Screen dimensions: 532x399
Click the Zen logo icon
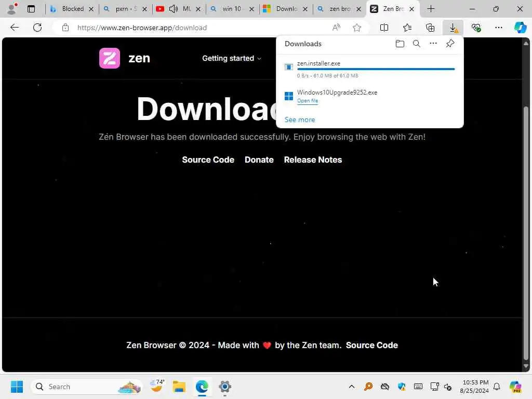click(110, 58)
